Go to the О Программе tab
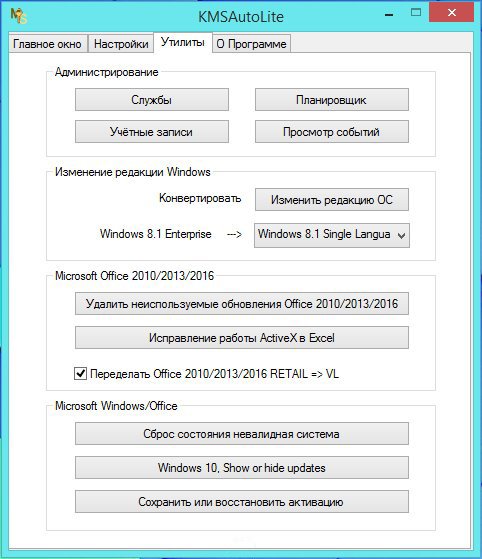482x559 pixels. tap(251, 44)
